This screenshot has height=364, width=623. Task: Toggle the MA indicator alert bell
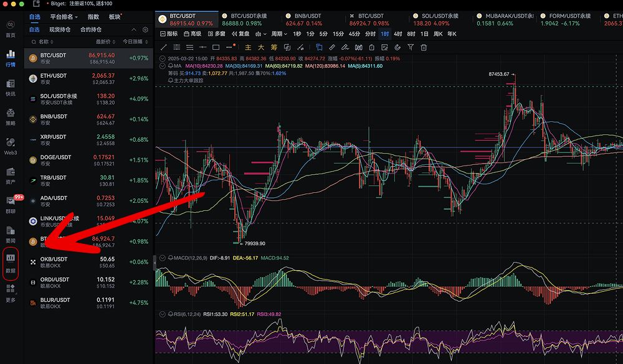coord(170,65)
